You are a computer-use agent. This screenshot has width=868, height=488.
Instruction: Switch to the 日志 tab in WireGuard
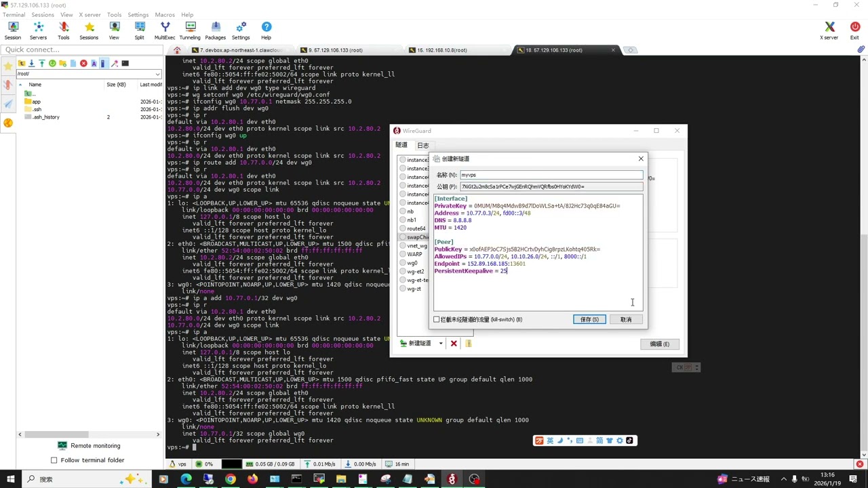click(423, 145)
